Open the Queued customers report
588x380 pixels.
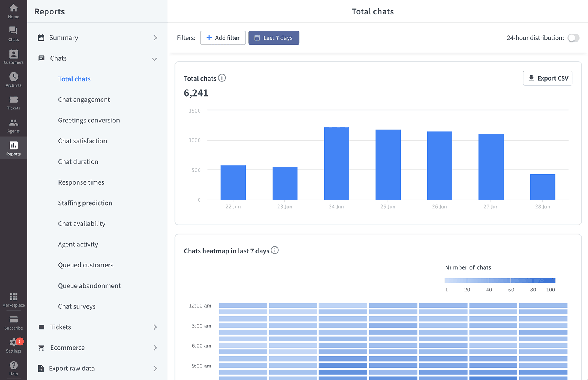pos(86,265)
